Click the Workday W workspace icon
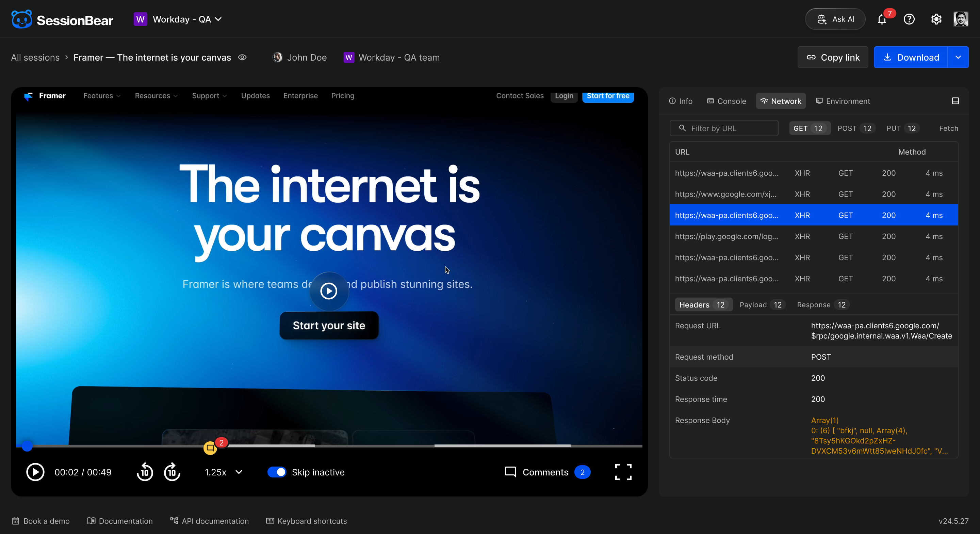Viewport: 980px width, 534px height. click(141, 19)
